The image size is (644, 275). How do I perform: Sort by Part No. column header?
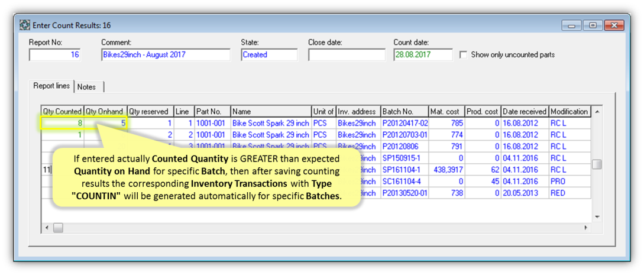pyautogui.click(x=212, y=111)
